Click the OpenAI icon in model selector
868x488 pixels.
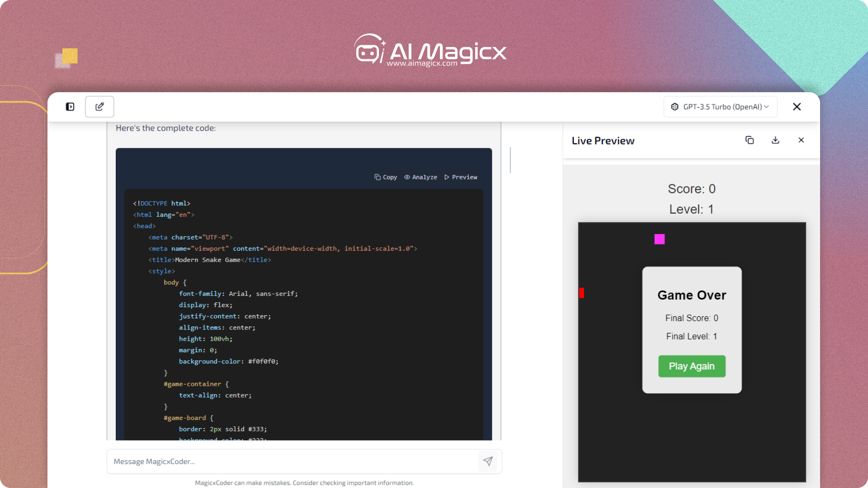pos(675,107)
